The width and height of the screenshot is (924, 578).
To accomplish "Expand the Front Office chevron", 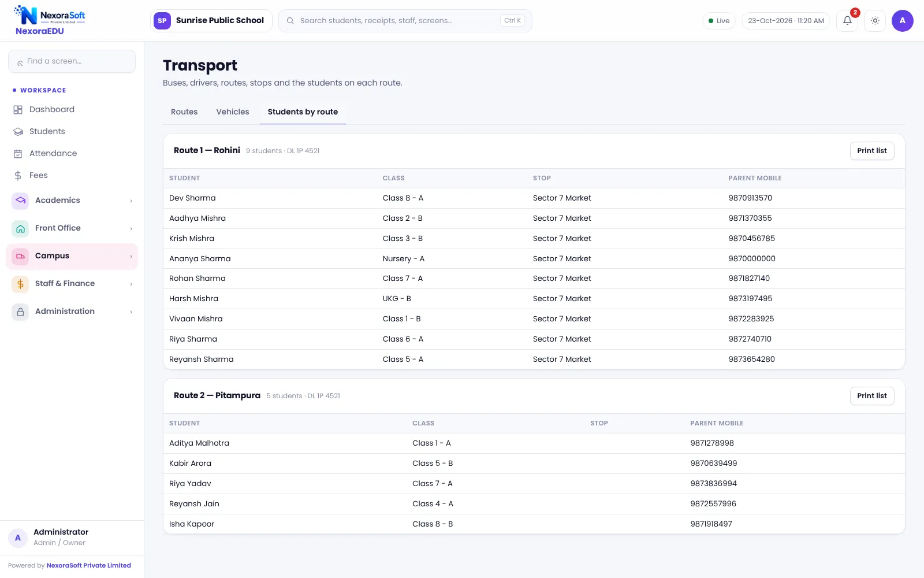I will pyautogui.click(x=131, y=229).
